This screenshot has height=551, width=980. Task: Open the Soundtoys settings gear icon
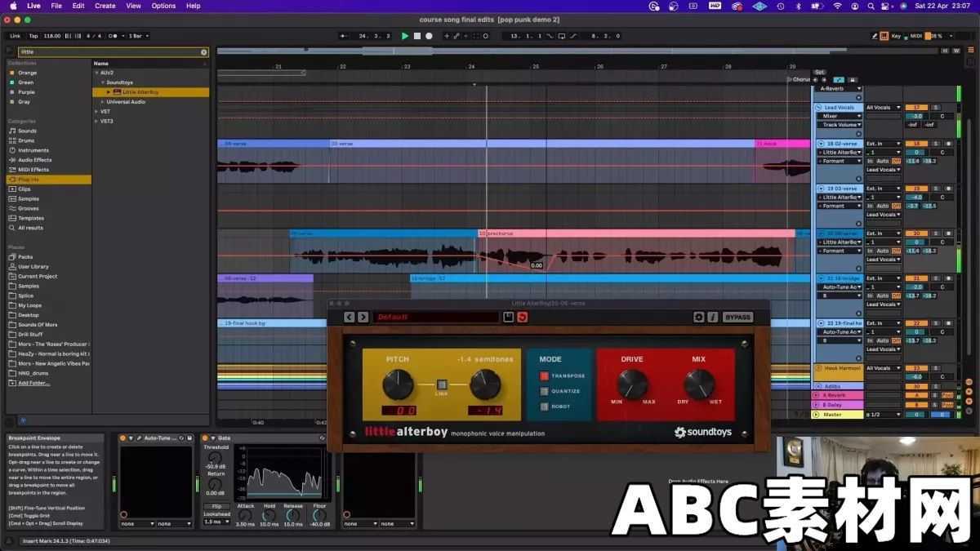[698, 317]
